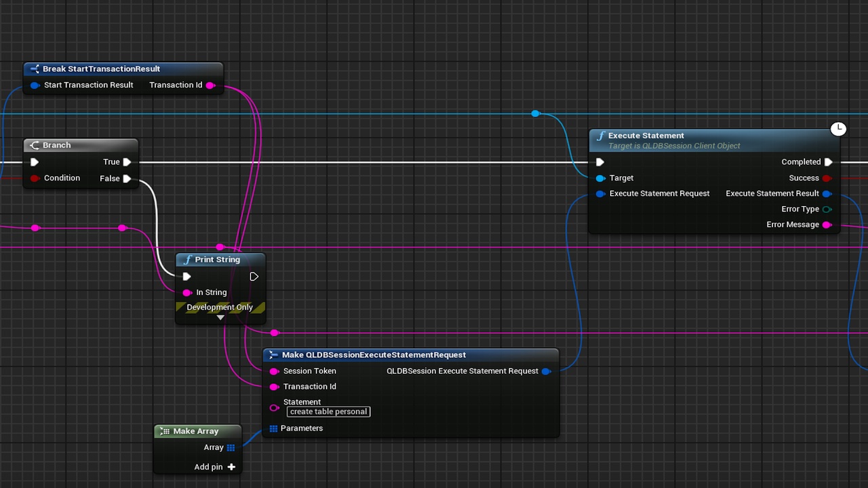Click Print String input execution pin
868x488 pixels.
tap(186, 277)
